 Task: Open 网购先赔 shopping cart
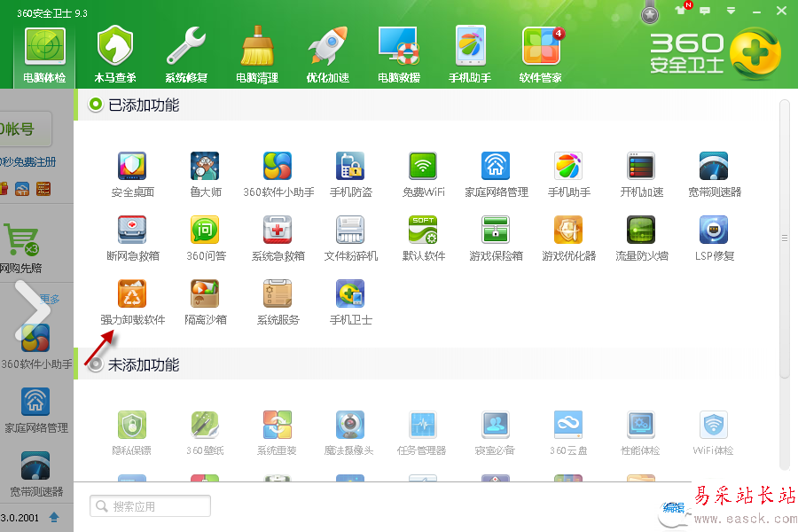pyautogui.click(x=21, y=247)
